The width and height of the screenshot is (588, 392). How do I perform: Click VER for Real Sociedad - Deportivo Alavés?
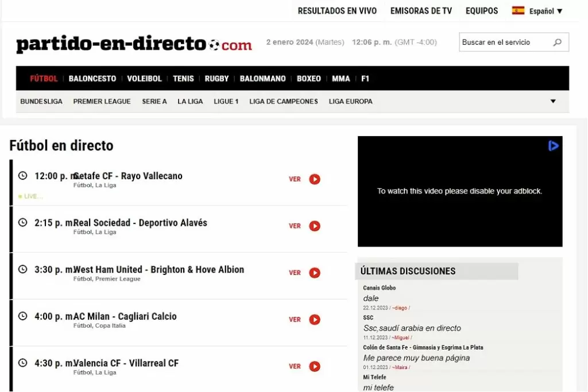(295, 226)
